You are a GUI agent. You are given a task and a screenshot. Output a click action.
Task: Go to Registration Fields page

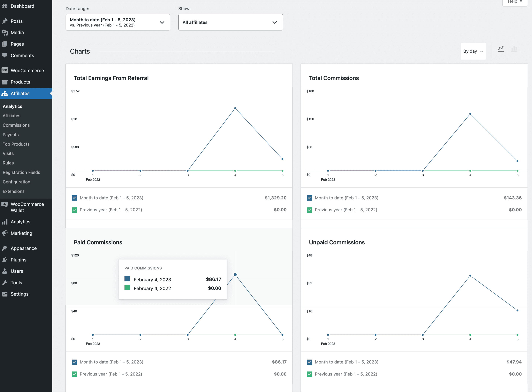click(x=21, y=172)
